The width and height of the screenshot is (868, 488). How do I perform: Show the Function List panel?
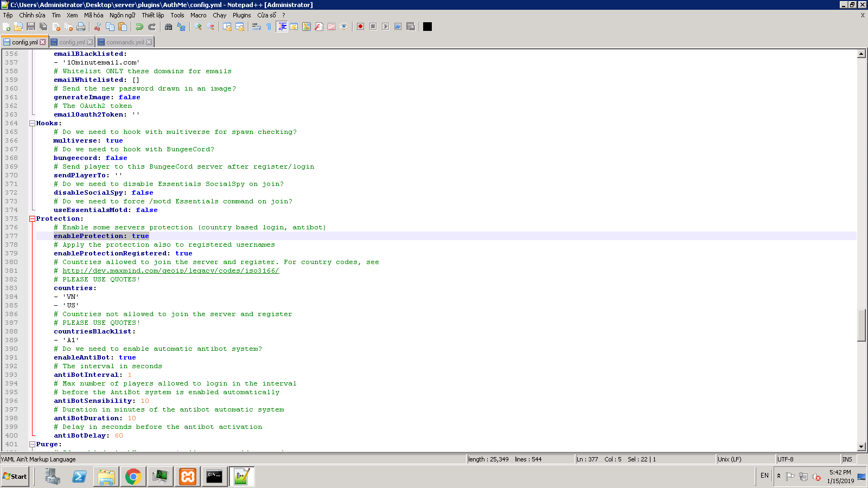[x=319, y=27]
